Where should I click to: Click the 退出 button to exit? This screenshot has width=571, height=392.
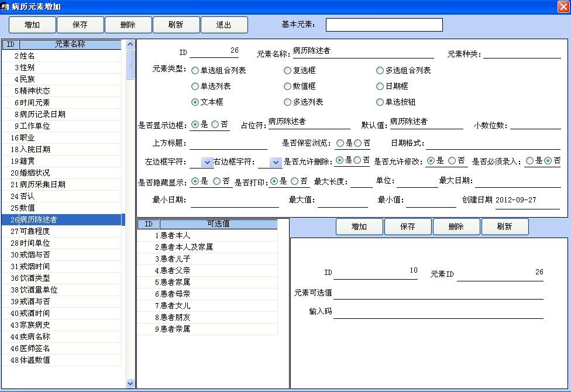click(x=223, y=25)
